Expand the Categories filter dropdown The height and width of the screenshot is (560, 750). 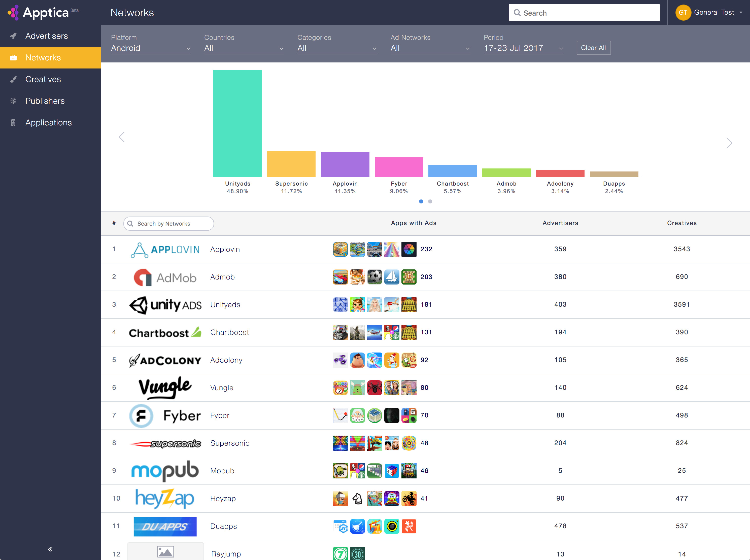coord(337,48)
